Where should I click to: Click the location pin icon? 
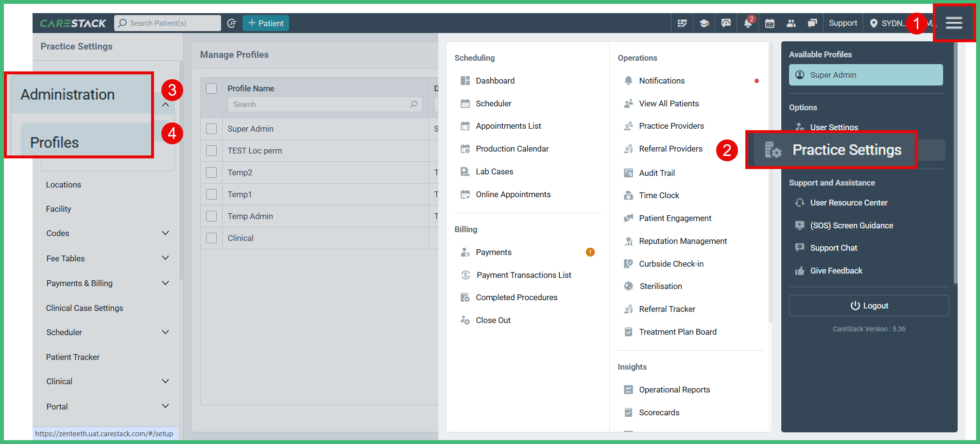874,23
